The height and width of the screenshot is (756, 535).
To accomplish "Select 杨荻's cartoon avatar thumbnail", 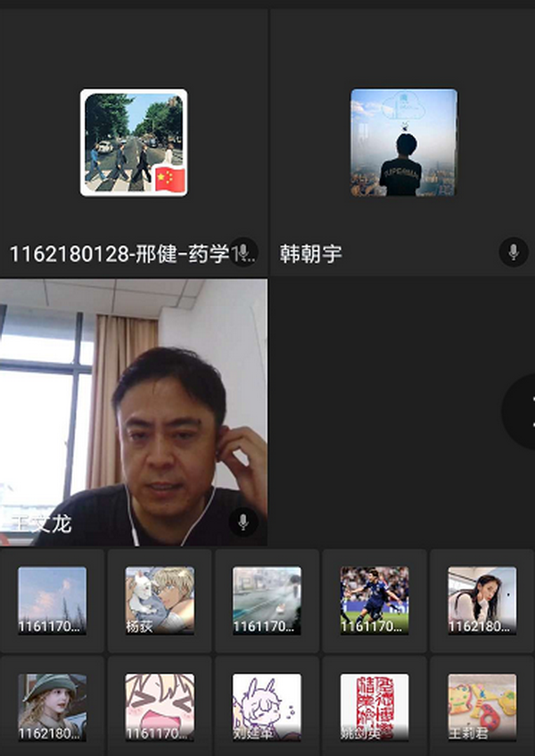I will (160, 600).
